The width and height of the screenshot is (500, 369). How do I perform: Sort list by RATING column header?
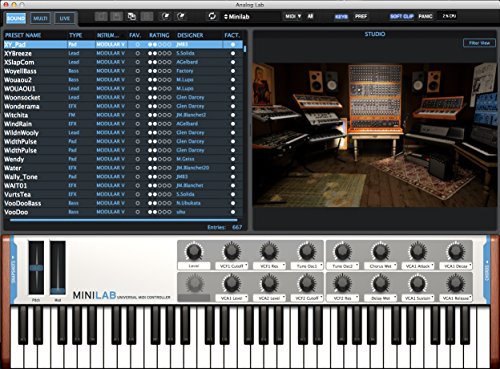click(x=159, y=35)
